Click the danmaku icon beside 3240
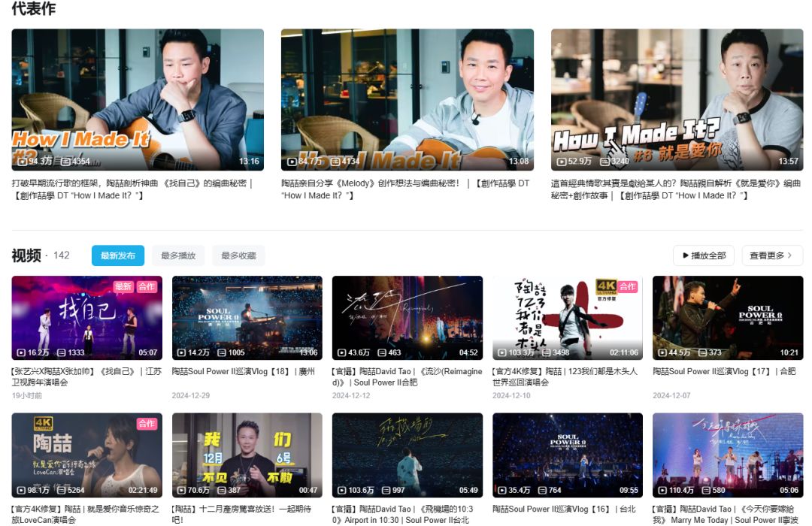Image resolution: width=812 pixels, height=526 pixels. click(x=604, y=162)
